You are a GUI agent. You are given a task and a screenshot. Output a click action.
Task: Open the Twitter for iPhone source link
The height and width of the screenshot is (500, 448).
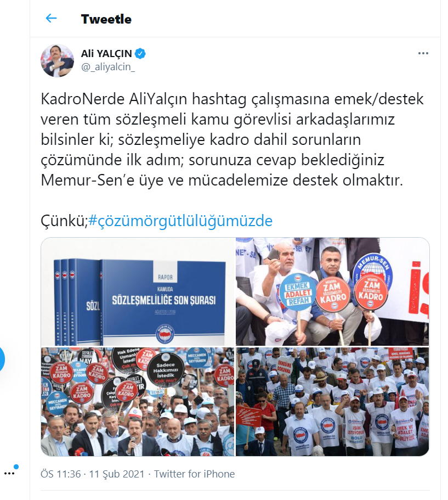point(194,474)
